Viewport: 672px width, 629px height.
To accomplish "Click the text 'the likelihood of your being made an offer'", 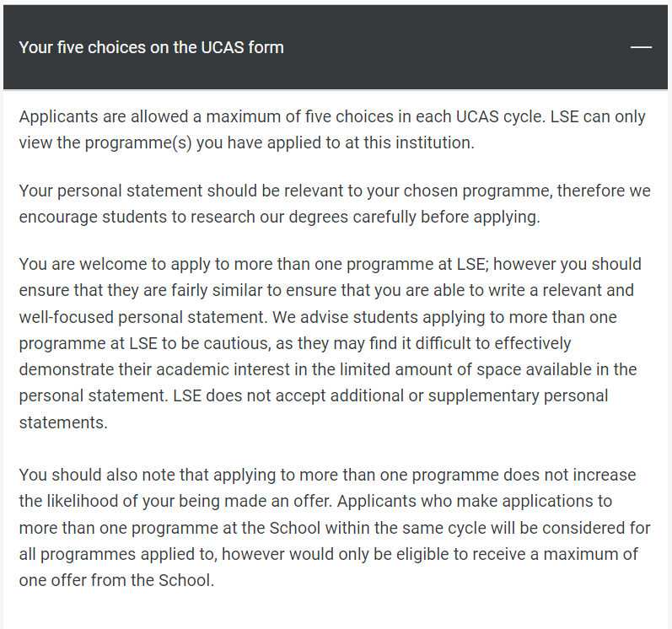I will 175,501.
